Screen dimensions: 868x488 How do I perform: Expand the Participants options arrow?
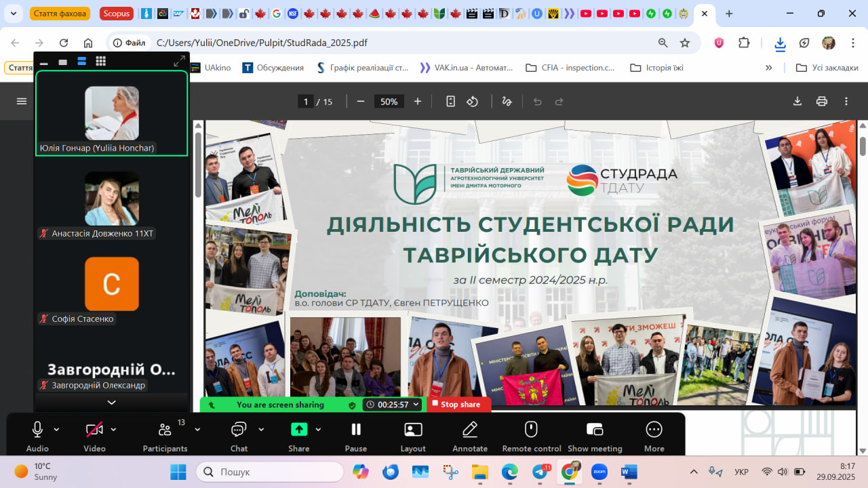coord(197,429)
